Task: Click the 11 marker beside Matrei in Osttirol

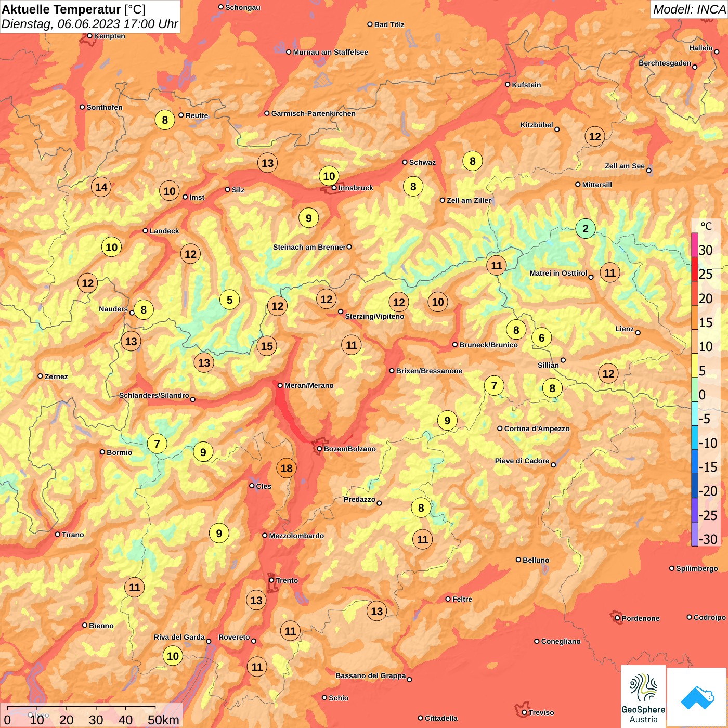Action: (610, 272)
